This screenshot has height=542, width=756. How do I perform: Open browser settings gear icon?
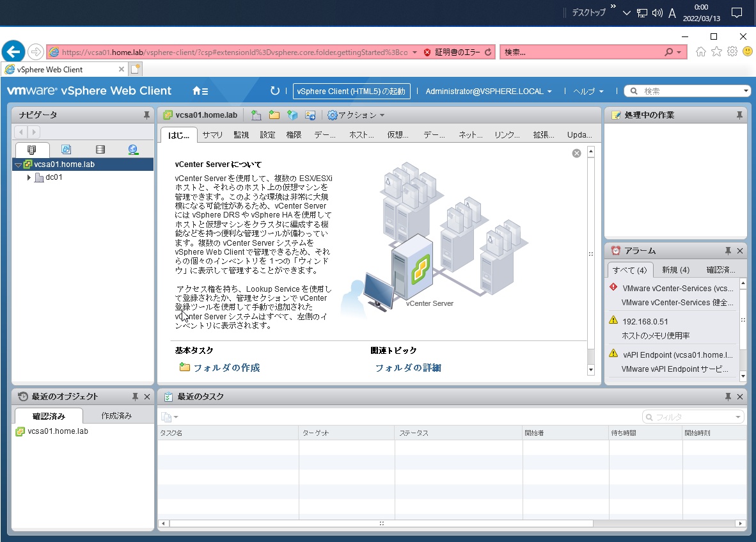(732, 52)
